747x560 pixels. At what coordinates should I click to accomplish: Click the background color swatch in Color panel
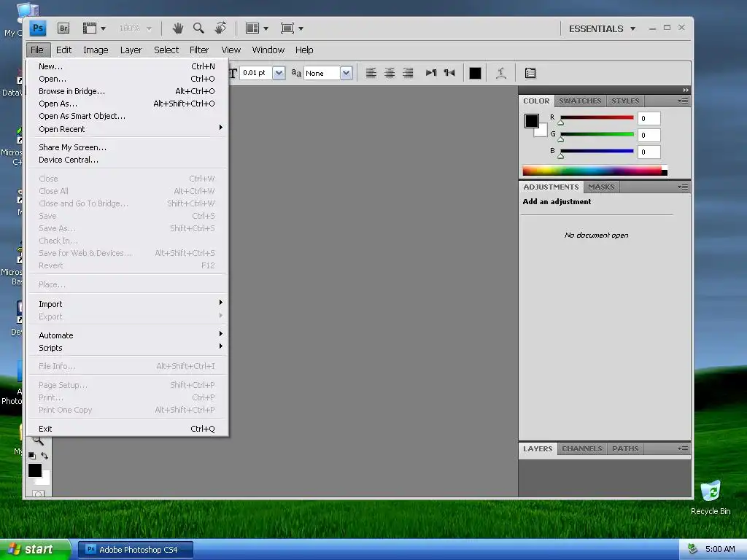542,131
